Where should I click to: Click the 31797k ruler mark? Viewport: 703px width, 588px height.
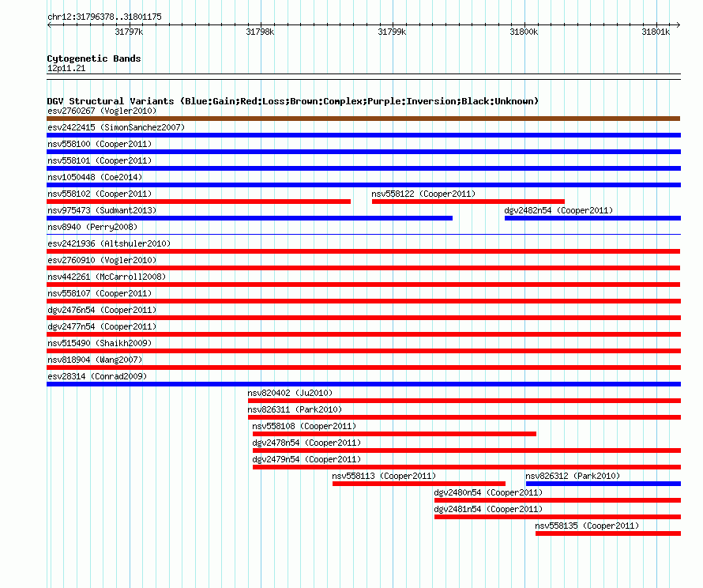tap(129, 32)
